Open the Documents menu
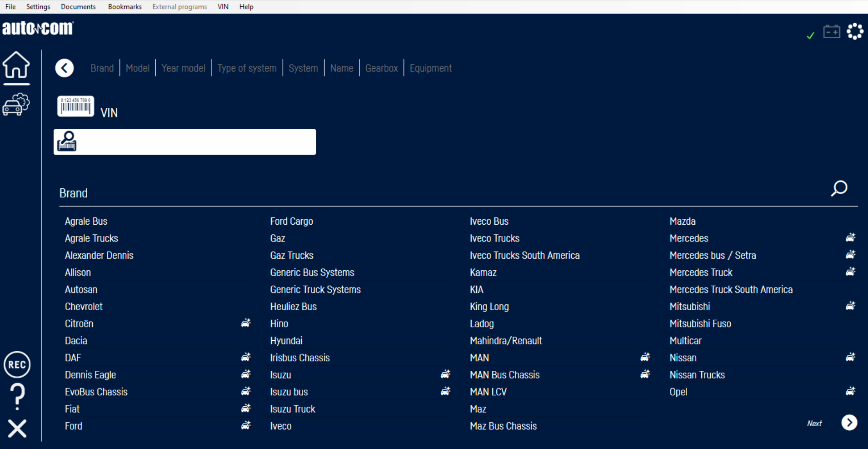The width and height of the screenshot is (868, 449). coord(78,7)
